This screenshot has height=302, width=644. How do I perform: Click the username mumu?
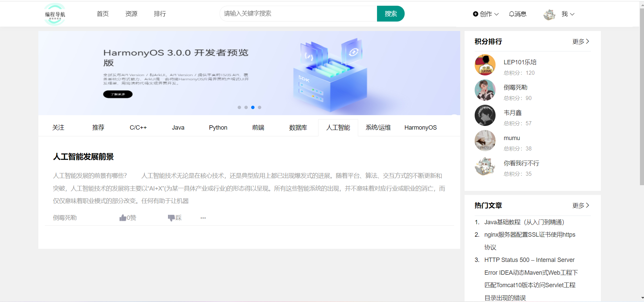512,138
